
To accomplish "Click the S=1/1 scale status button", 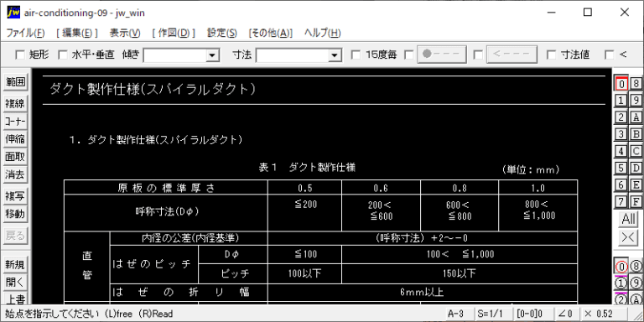I will click(494, 314).
